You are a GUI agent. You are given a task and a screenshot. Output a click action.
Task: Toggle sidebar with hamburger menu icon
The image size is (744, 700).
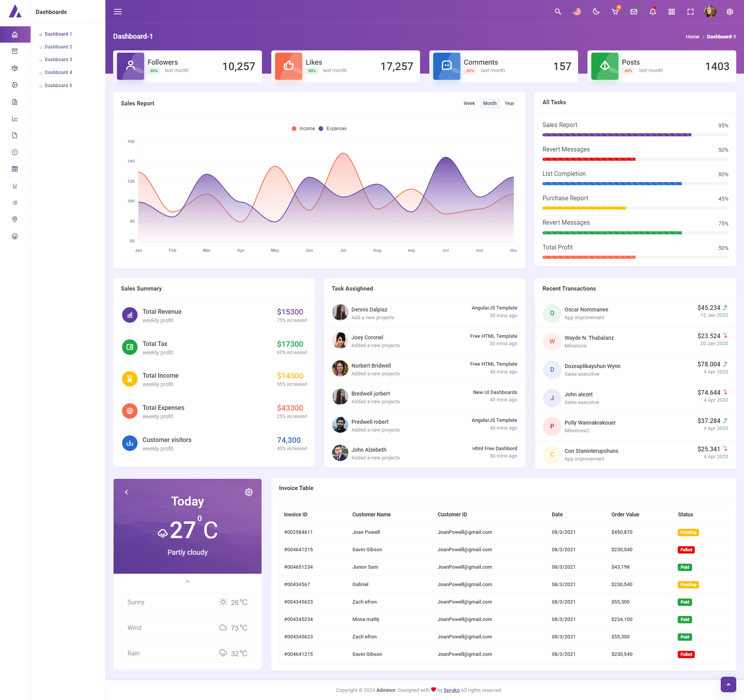pos(118,12)
